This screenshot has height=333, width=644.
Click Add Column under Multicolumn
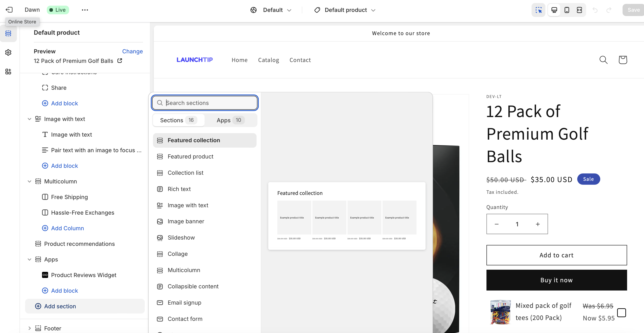coord(63,228)
